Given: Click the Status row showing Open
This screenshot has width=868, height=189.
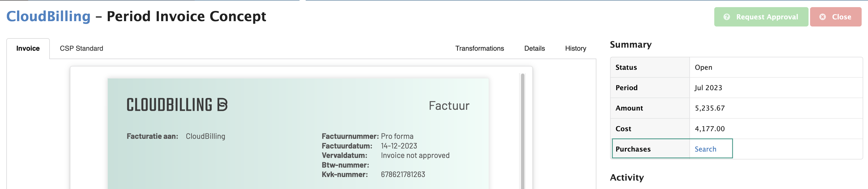Looking at the screenshot, I should tap(708, 67).
